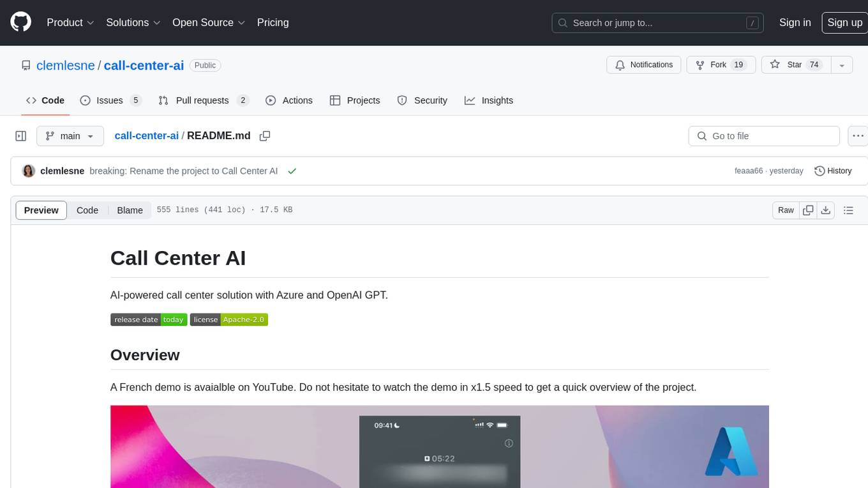Star the repository
The height and width of the screenshot is (488, 868).
point(796,65)
